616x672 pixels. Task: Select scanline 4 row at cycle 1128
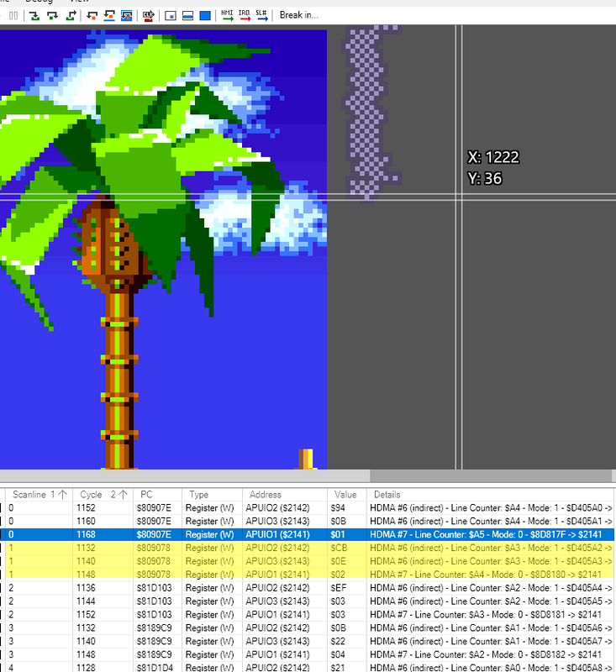(308, 667)
